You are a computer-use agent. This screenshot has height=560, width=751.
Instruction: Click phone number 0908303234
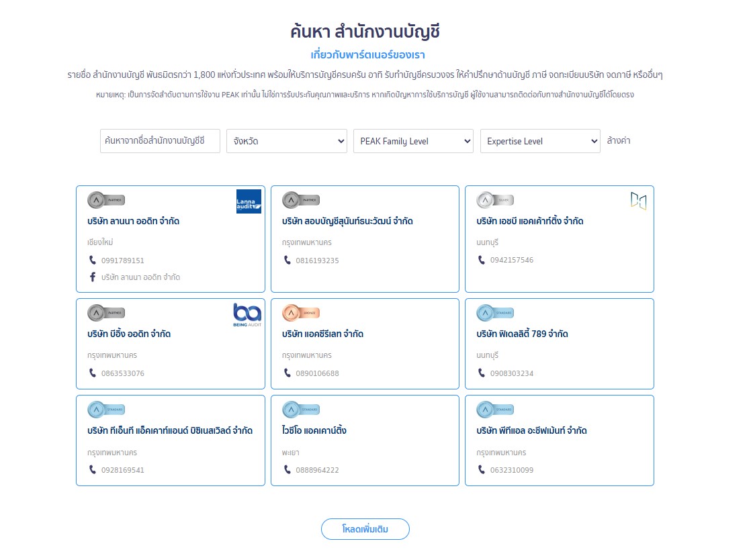point(511,373)
